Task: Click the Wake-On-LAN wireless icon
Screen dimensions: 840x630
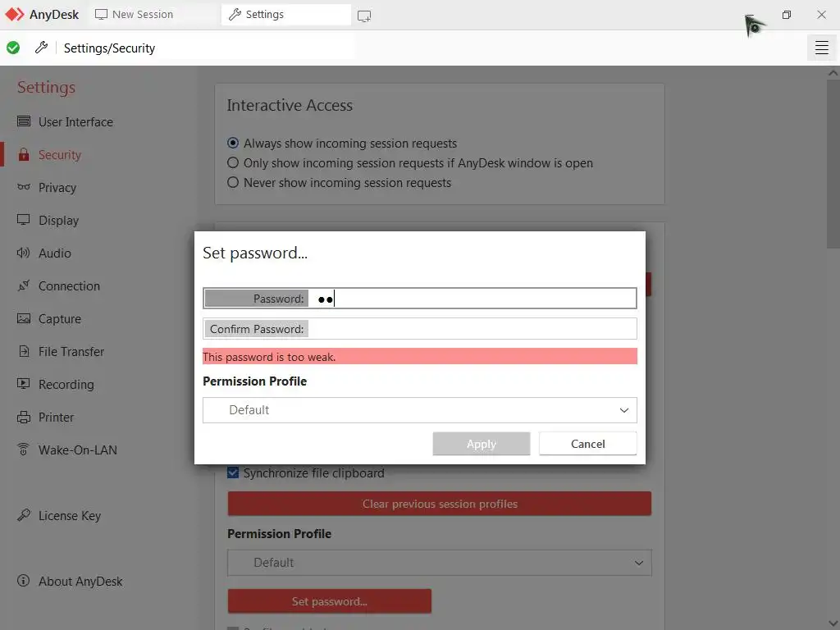Action: click(x=24, y=450)
